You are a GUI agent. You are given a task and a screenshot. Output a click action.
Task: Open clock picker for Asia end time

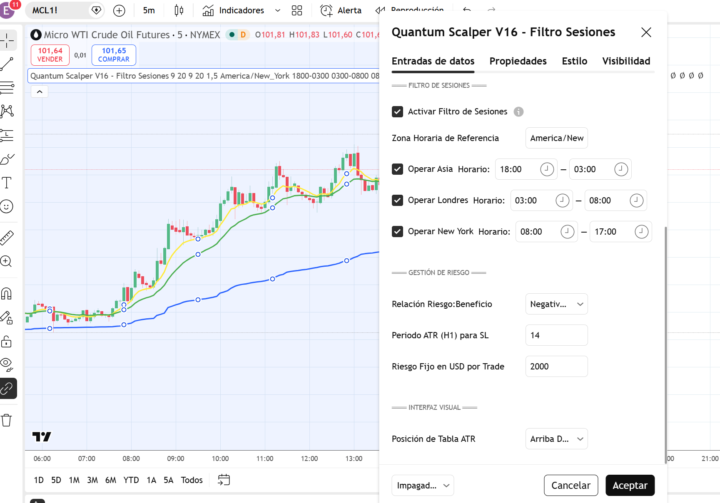pyautogui.click(x=621, y=169)
